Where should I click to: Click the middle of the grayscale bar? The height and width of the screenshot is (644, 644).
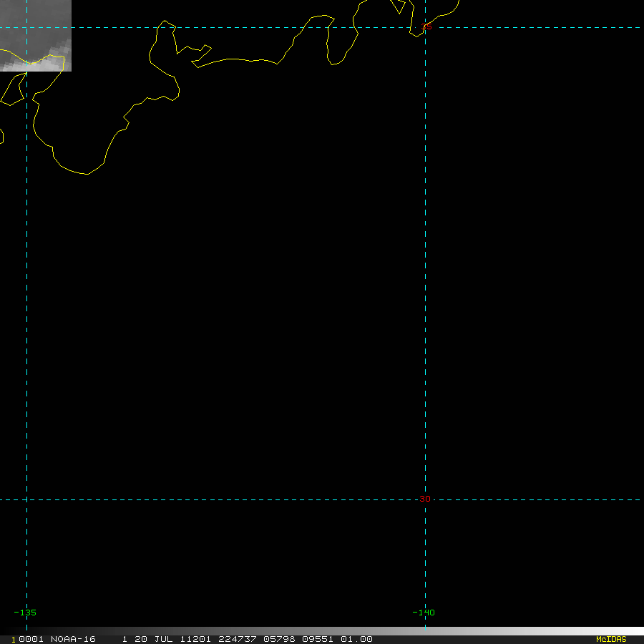322,631
